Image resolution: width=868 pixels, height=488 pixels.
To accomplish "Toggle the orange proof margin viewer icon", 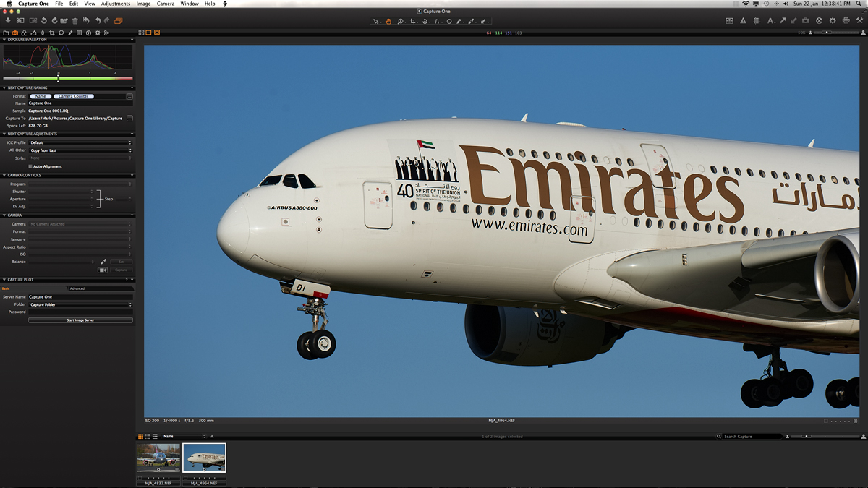I will [x=157, y=33].
